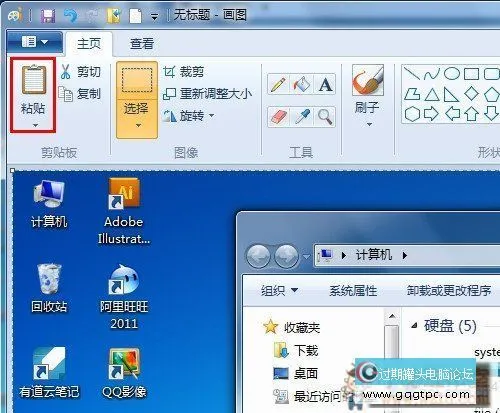Viewport: 500px width, 413px height.
Task: Click 计算机 in Explorer address bar
Action: pos(373,255)
